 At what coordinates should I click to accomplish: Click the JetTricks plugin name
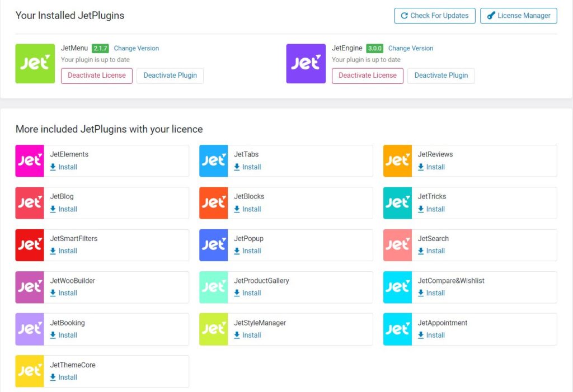[432, 196]
